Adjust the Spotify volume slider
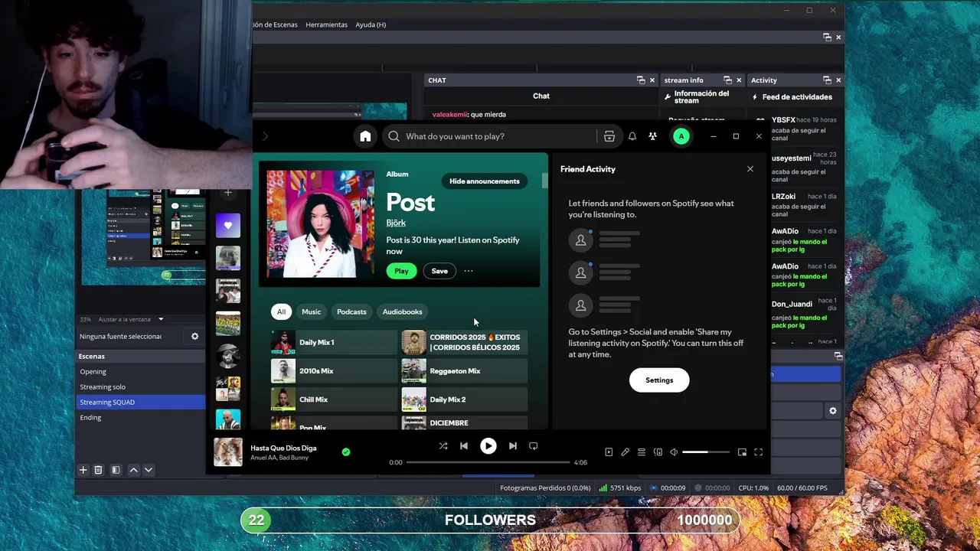 (706, 452)
